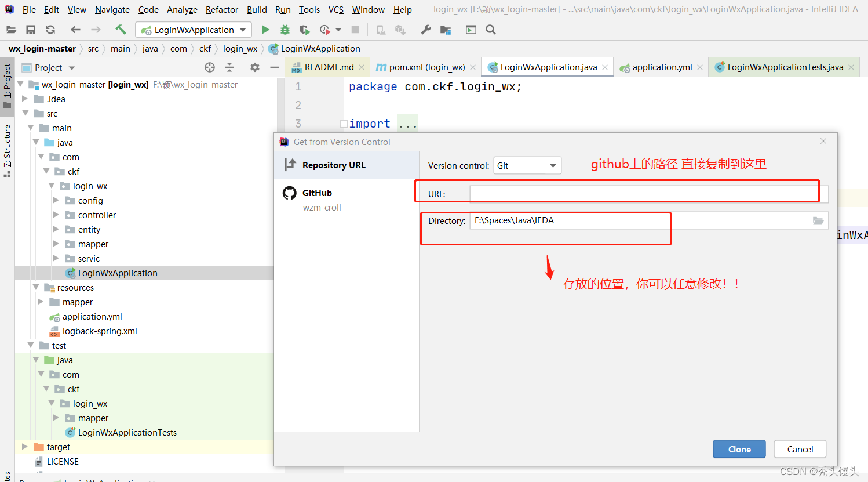Run LoginWxApplication with the green play icon
868x482 pixels.
(x=265, y=30)
